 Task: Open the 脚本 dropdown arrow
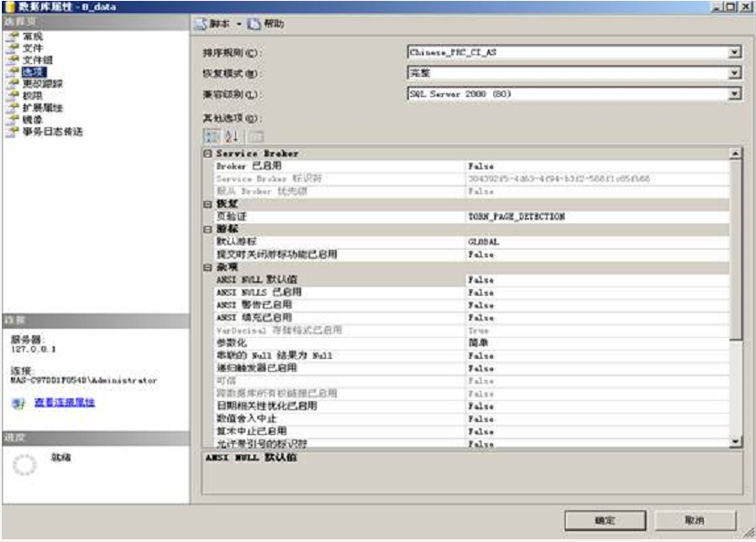pos(239,24)
